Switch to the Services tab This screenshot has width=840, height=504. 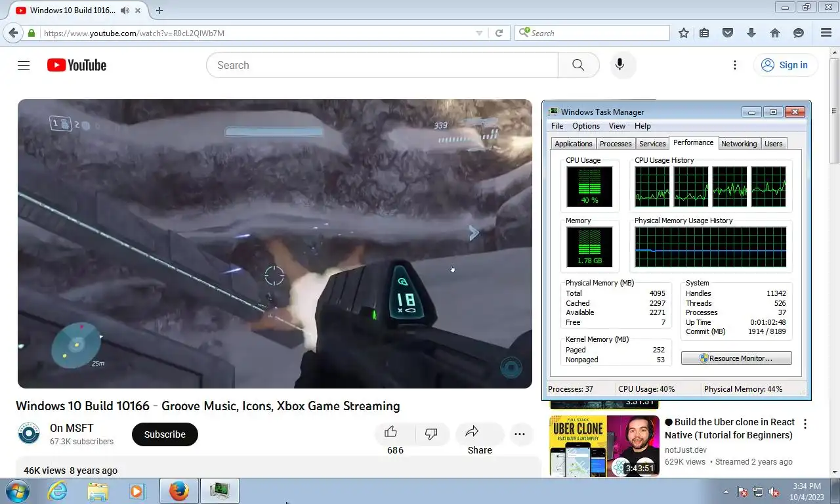pyautogui.click(x=652, y=144)
